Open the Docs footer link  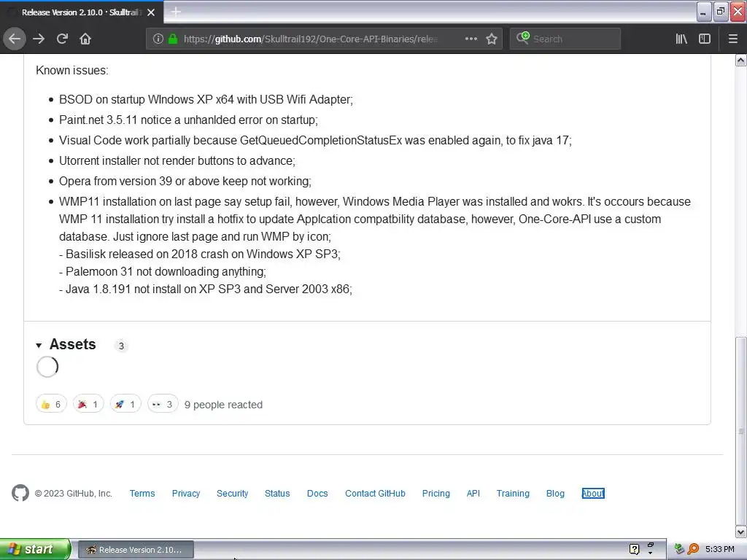click(x=317, y=494)
